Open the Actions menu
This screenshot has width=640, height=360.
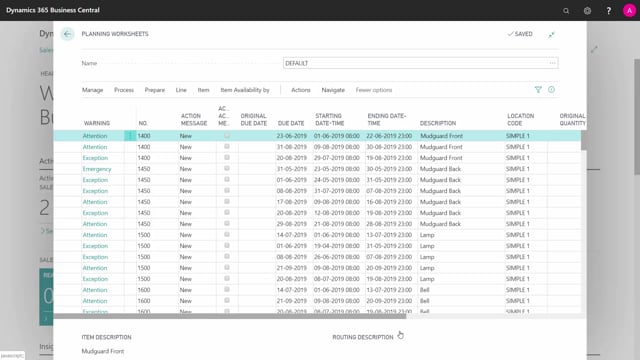(x=301, y=90)
